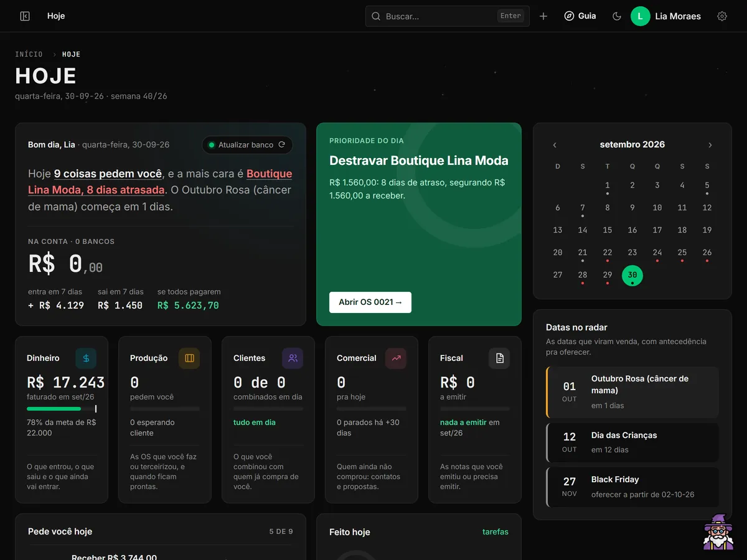
Task: Click the setembro 2026 month label
Action: coord(632,144)
